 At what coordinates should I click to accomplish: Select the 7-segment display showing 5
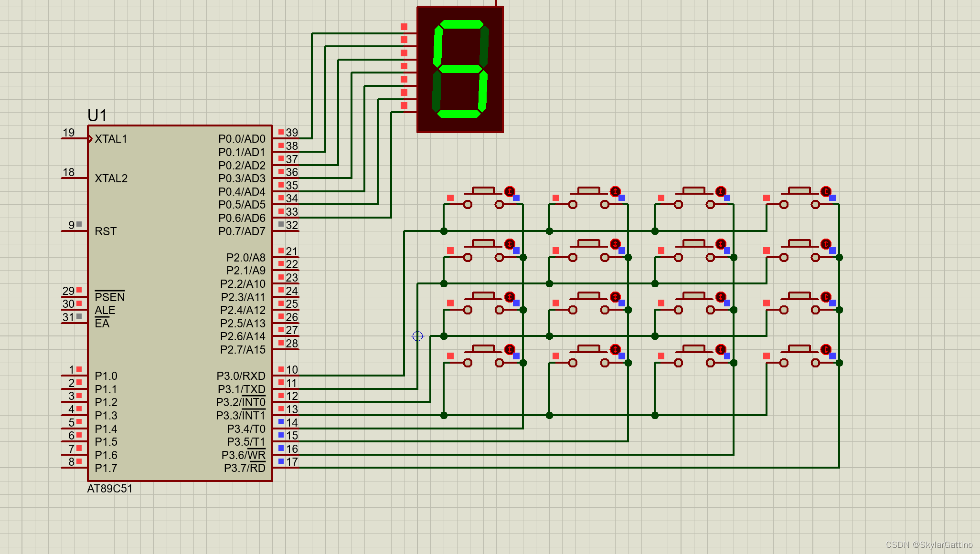point(460,70)
